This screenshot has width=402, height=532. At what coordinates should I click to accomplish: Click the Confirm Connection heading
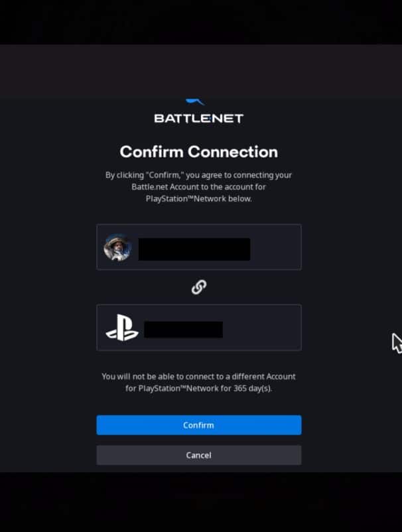click(199, 152)
